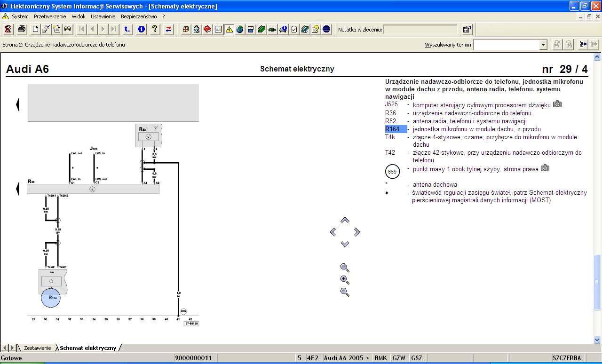This screenshot has width=602, height=364.
Task: Click the properties icon beside the note field
Action: (x=467, y=29)
